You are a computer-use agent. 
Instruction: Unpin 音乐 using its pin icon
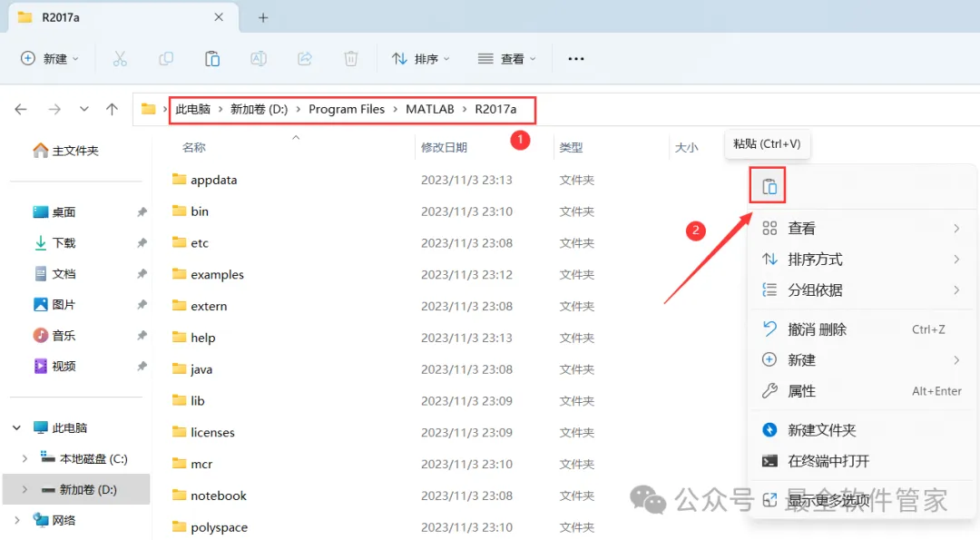pos(142,335)
